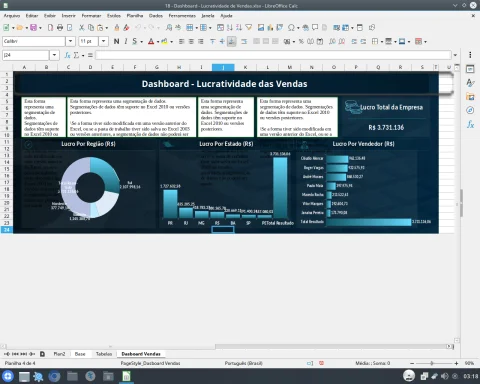
Task: Insert pivot table icon
Action: (280, 28)
